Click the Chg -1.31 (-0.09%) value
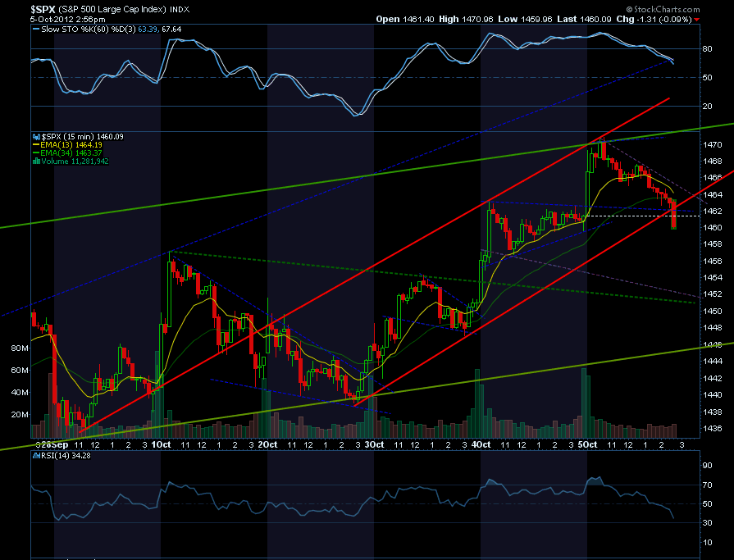The width and height of the screenshot is (734, 560). point(654,19)
